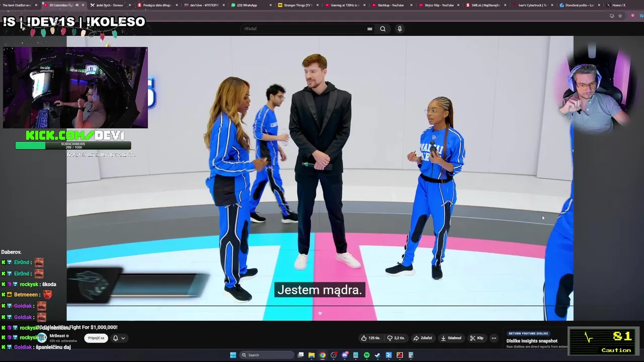Screen dimensions: 644x362
Task: Click the Pripojiť sa join button
Action: coord(96,338)
